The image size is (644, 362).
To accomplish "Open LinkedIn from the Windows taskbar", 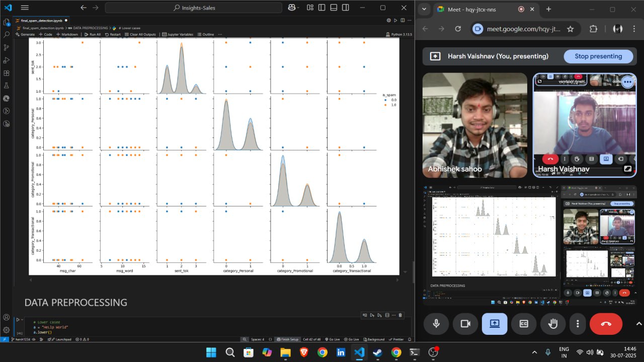I will pyautogui.click(x=341, y=352).
